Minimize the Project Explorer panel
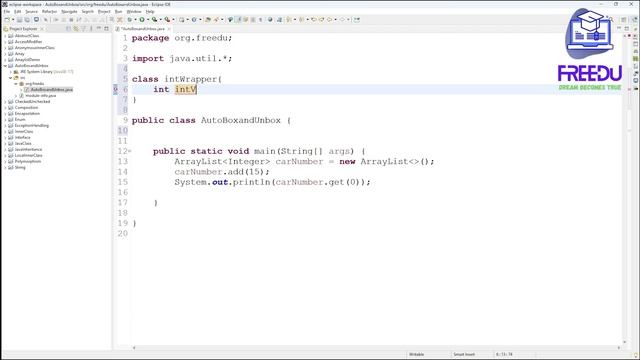The height and width of the screenshot is (360, 640). [99, 29]
